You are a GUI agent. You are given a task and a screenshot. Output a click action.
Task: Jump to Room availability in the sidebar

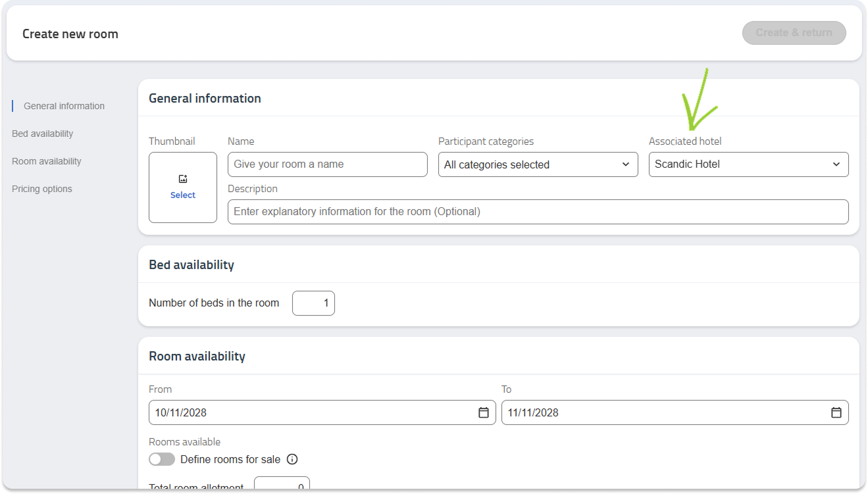coord(47,161)
